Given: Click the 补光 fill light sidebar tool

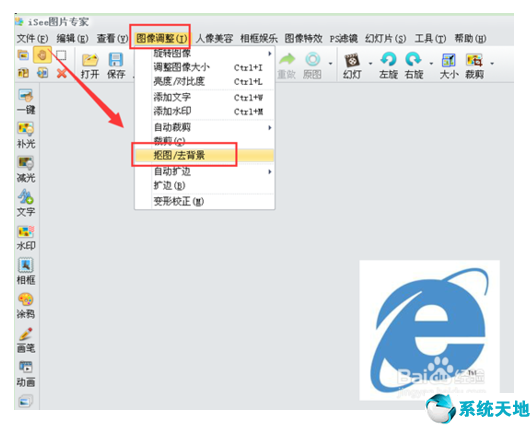Looking at the screenshot, I should (26, 136).
